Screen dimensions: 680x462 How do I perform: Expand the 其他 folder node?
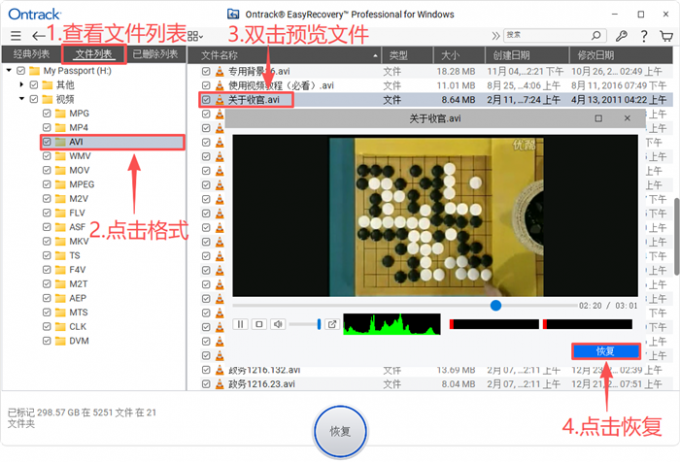coord(22,85)
